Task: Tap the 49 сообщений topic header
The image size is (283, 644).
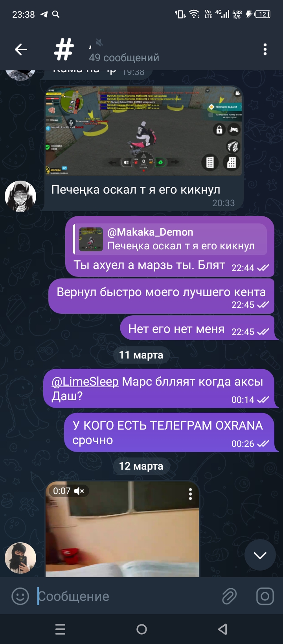Action: (x=124, y=57)
